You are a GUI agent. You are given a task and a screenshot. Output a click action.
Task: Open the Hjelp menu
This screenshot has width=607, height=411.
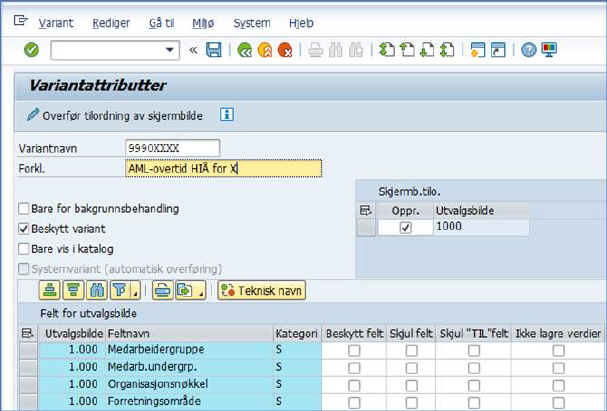[301, 23]
